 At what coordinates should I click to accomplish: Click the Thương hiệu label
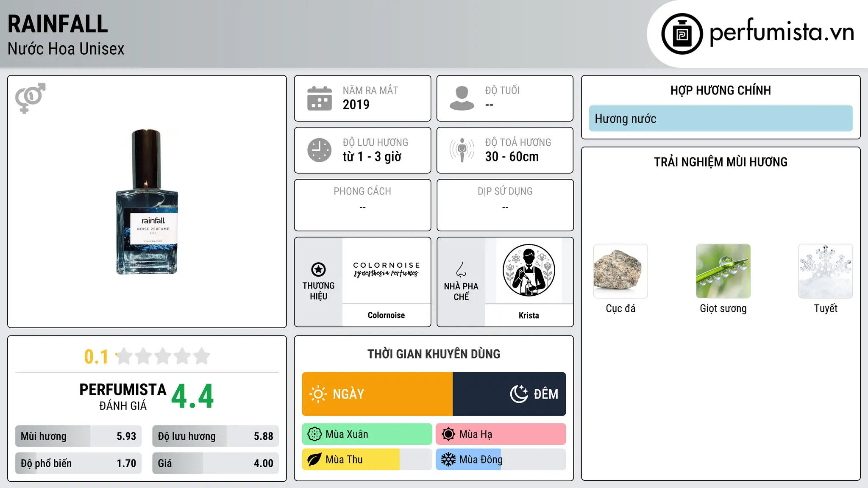[x=318, y=291]
